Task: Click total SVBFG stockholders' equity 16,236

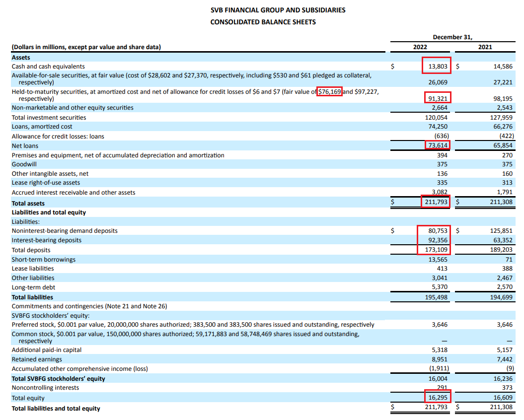Action: click(503, 379)
